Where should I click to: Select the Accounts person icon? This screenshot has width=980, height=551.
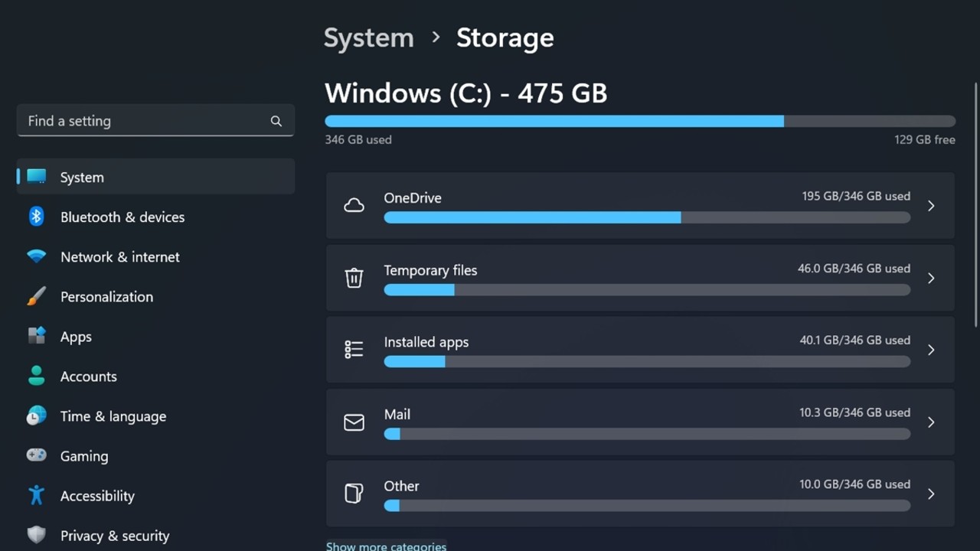pyautogui.click(x=36, y=376)
